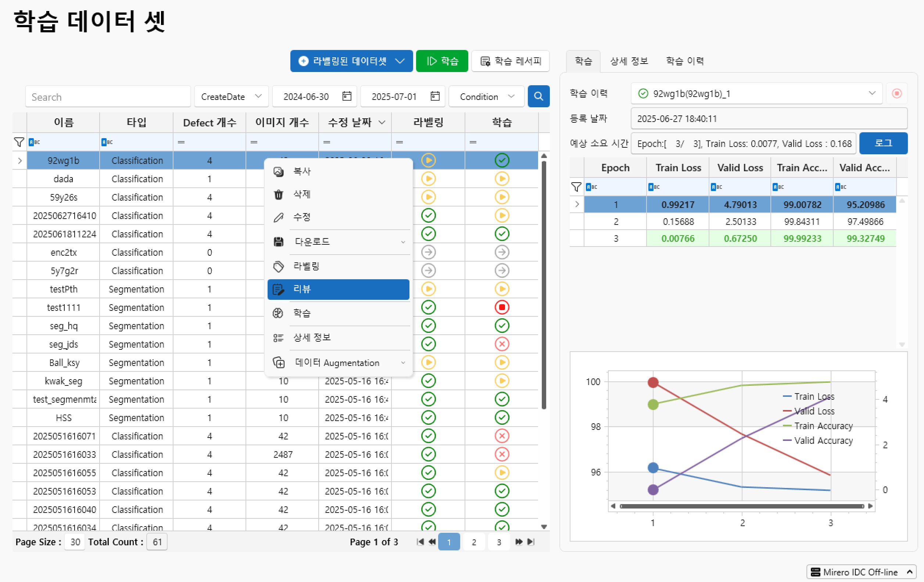This screenshot has width=924, height=582.
Task: Open the Condition filter dropdown
Action: [x=486, y=96]
